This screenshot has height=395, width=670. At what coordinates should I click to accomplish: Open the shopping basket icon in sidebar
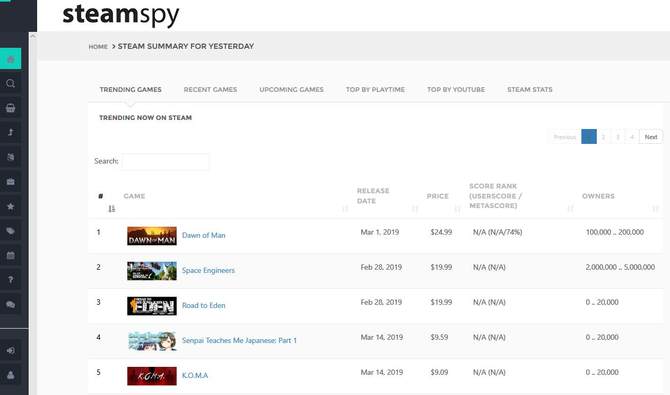tap(11, 108)
